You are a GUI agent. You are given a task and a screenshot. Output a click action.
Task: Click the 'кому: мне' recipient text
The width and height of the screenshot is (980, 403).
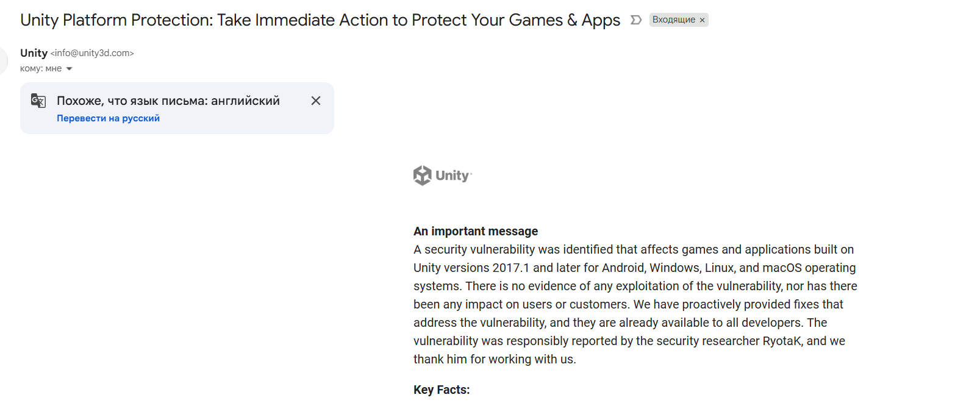[x=40, y=69]
